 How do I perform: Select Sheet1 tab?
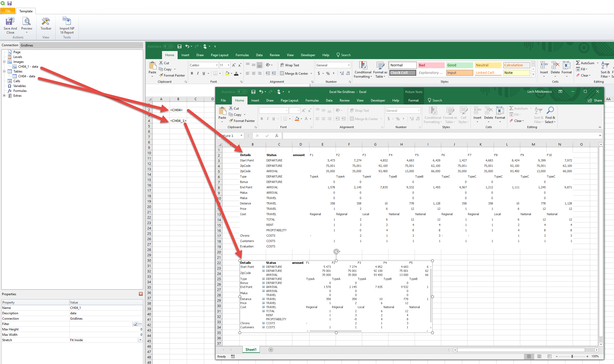click(x=251, y=349)
